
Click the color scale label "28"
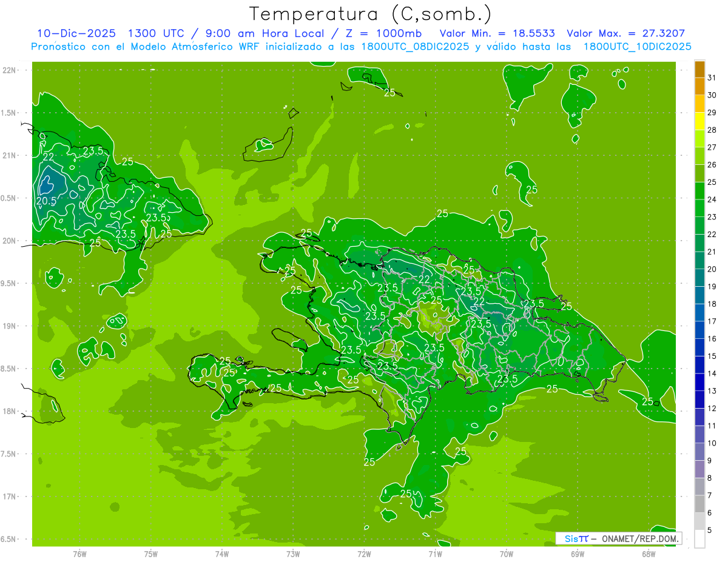pos(712,130)
